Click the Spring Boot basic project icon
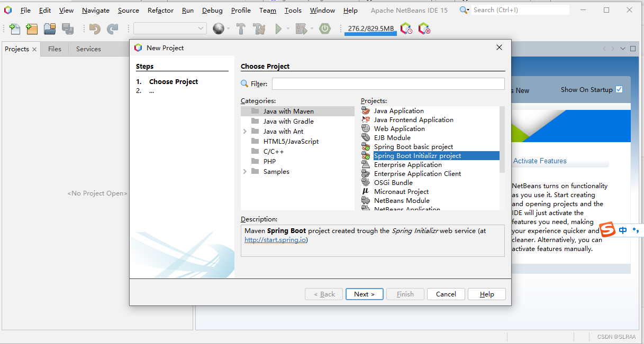Screen dimensions: 644x344 pos(366,146)
